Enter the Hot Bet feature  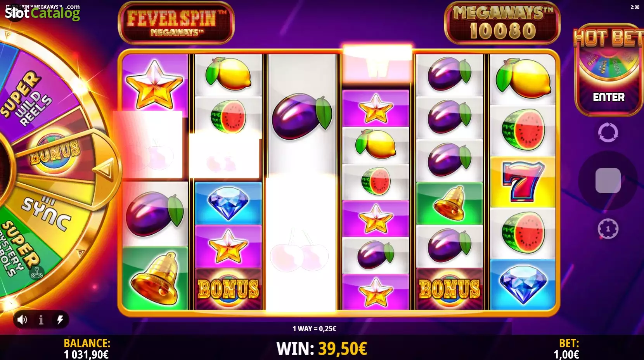(x=608, y=97)
